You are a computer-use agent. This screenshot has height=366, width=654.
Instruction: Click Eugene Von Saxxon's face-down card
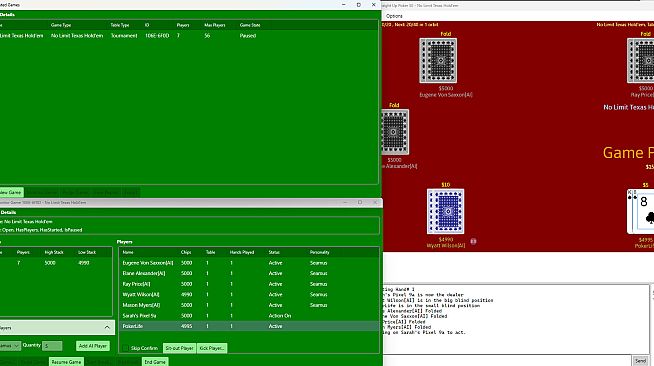pyautogui.click(x=438, y=61)
